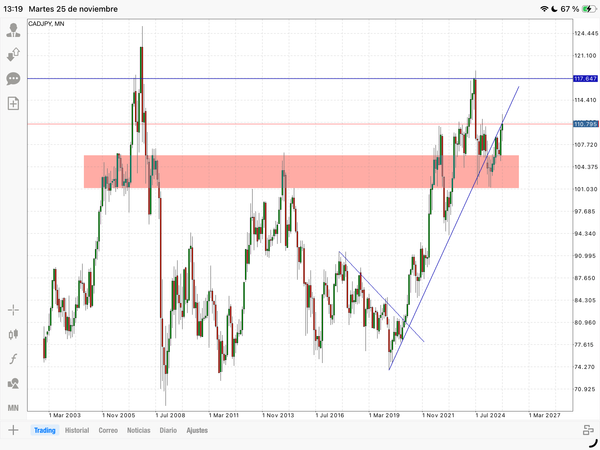Select the red shaded resistance zone rectangle
Viewport: 600px width, 450px height.
tap(301, 171)
